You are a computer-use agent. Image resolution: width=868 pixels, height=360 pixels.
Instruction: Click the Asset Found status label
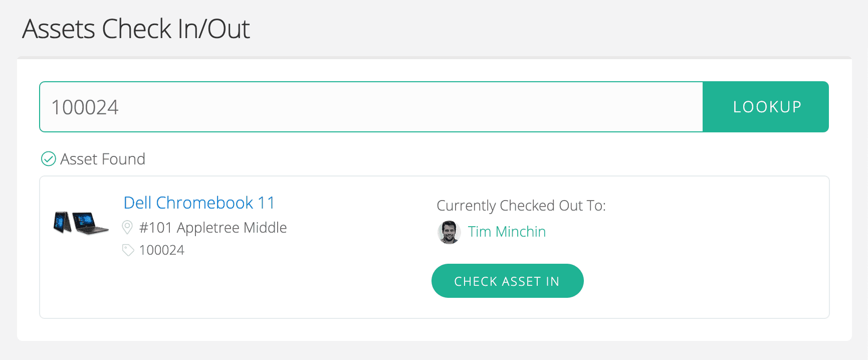tap(102, 159)
